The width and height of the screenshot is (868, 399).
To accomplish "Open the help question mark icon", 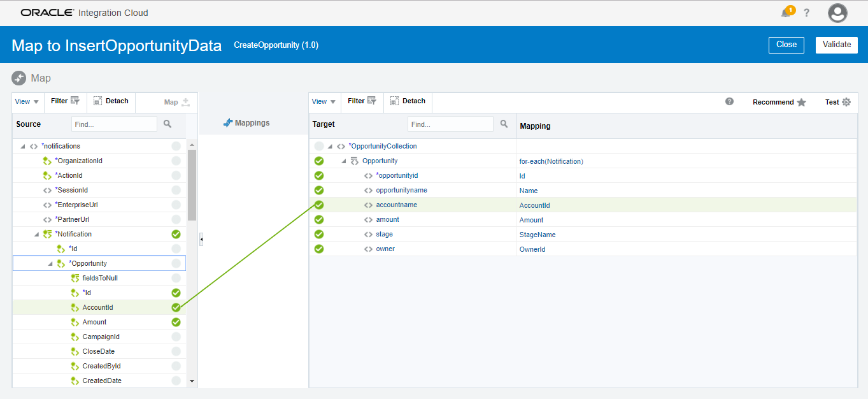I will (x=806, y=13).
